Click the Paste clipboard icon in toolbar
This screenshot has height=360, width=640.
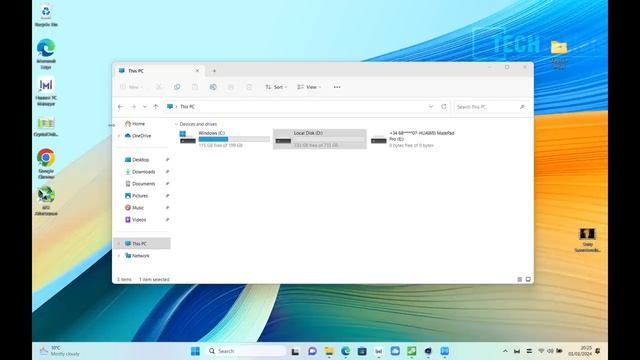[195, 87]
